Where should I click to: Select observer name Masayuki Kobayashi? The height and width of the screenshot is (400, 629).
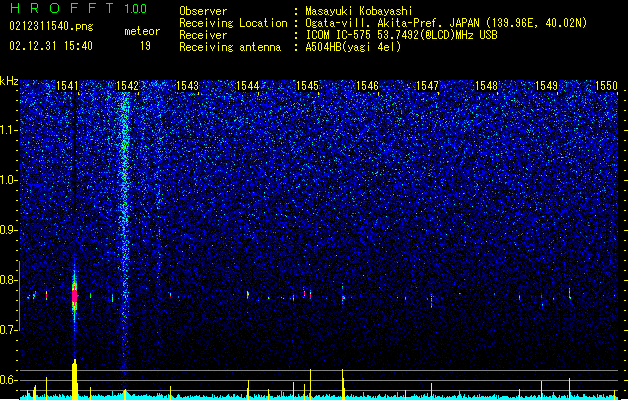click(359, 11)
